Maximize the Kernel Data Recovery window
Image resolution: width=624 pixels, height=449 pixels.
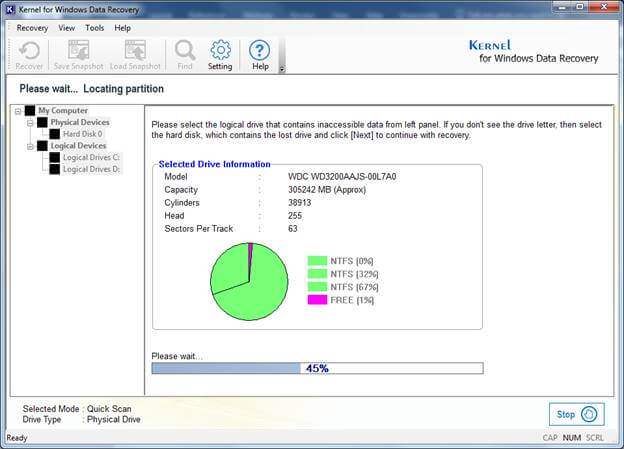point(580,7)
